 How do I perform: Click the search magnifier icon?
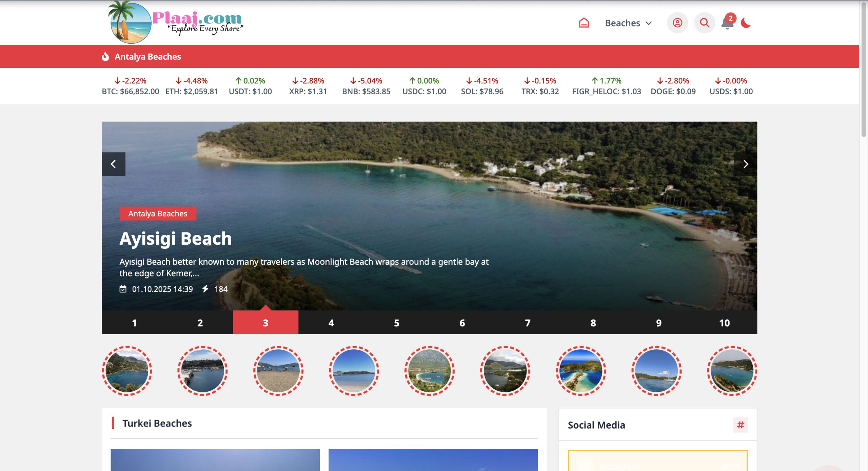point(704,23)
